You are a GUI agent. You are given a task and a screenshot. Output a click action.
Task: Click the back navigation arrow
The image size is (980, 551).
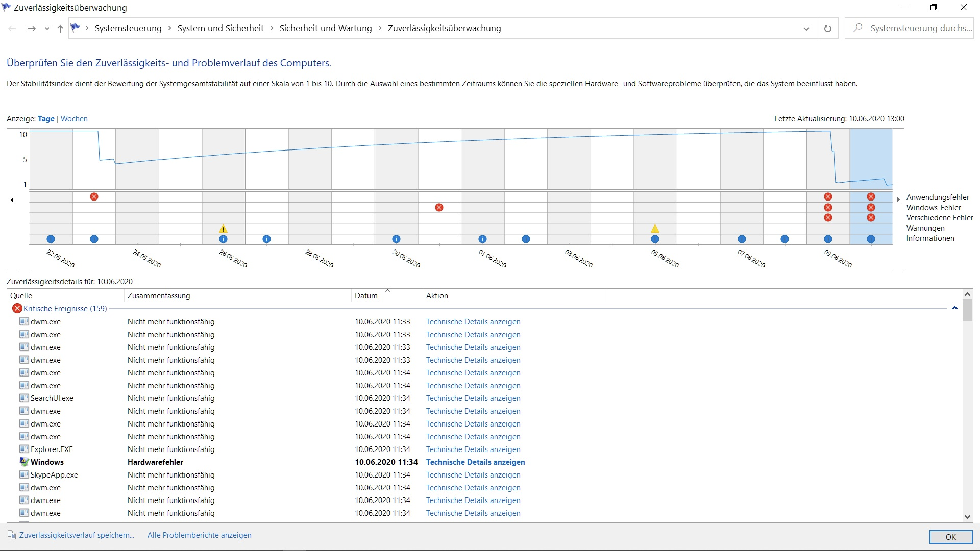(12, 29)
